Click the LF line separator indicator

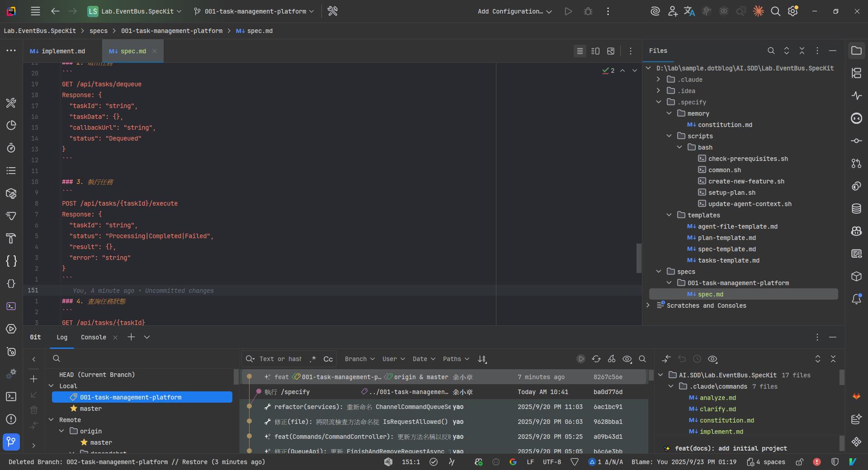point(530,462)
